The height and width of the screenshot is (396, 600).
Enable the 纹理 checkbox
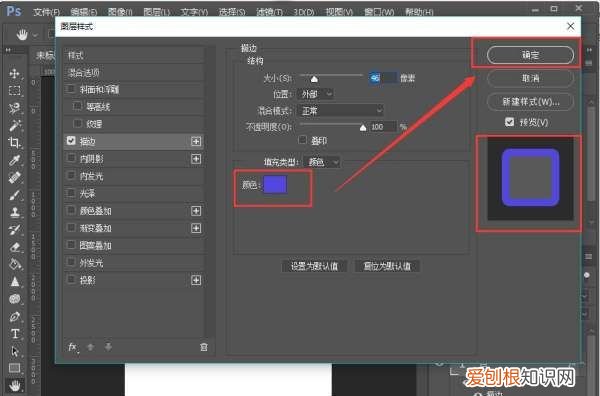pos(77,123)
